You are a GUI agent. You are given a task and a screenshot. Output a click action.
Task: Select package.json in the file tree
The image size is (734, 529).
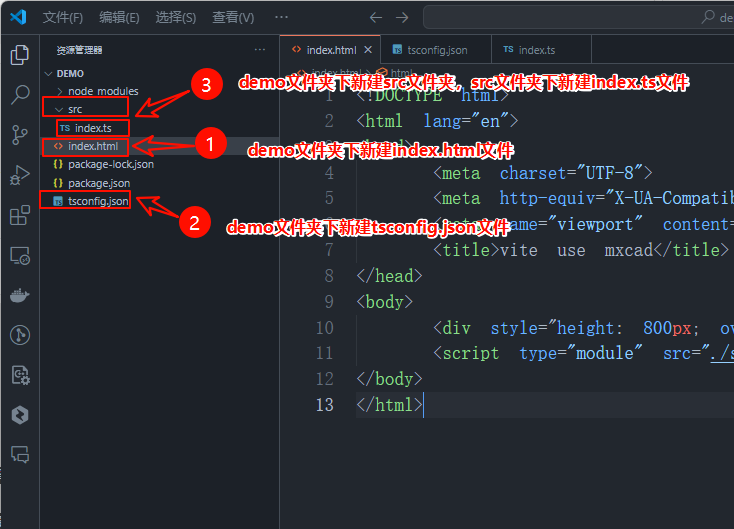(x=98, y=183)
